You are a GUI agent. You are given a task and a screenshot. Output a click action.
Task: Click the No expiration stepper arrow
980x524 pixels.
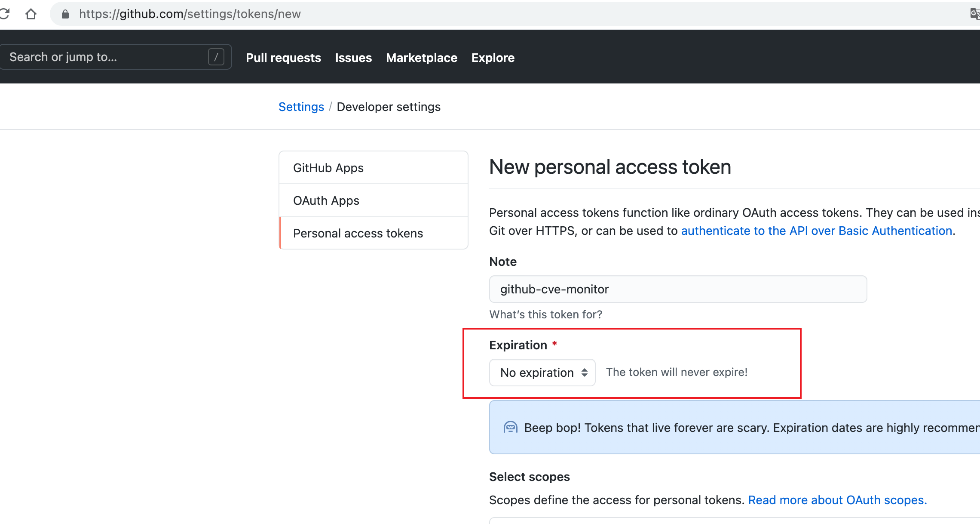click(584, 372)
